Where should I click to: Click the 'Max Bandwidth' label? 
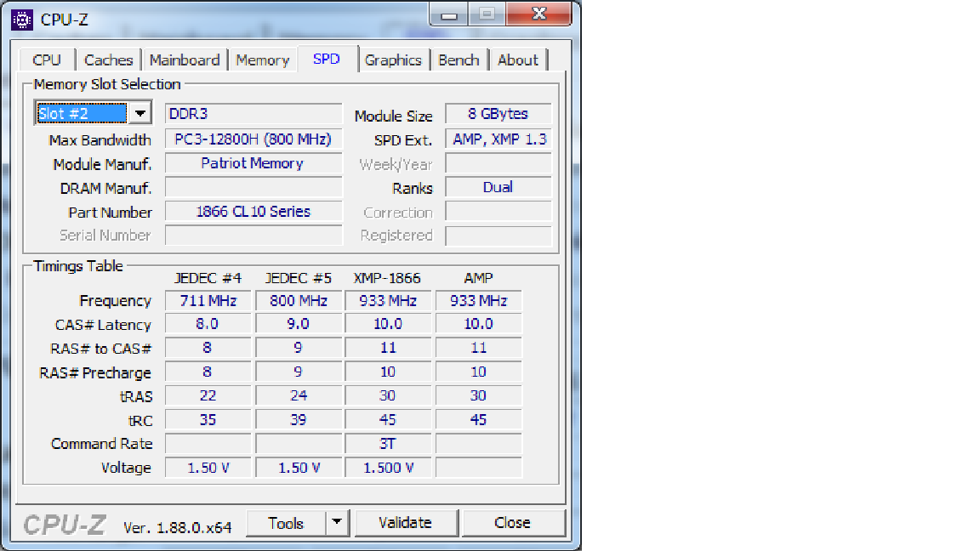coord(100,140)
